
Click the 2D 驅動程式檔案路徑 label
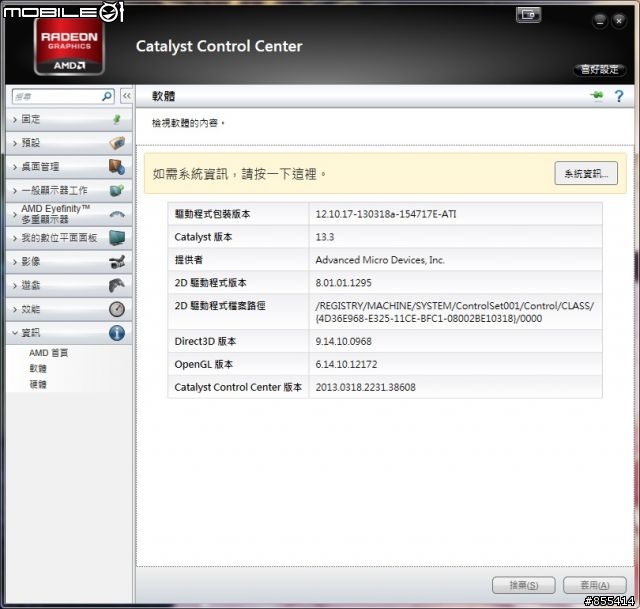click(220, 306)
